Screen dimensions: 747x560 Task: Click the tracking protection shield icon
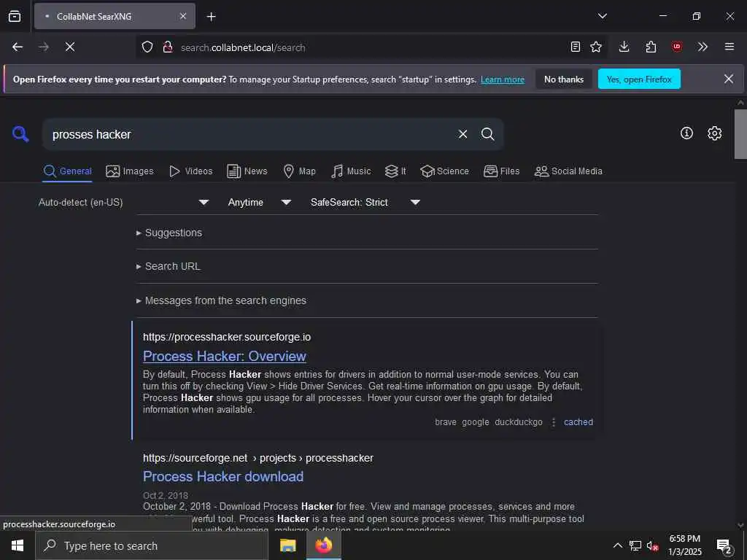147,47
